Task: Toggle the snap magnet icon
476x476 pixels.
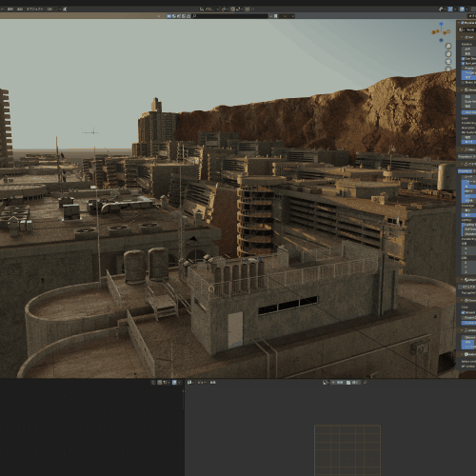Action: click(x=232, y=10)
